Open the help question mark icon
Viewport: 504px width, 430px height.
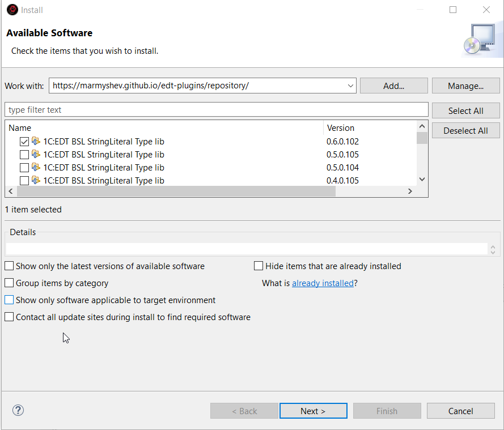[18, 410]
